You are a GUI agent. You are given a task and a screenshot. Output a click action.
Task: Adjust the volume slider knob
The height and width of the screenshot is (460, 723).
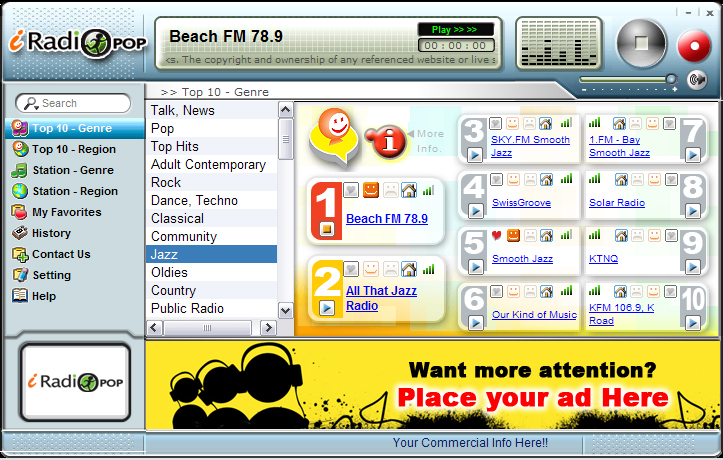click(671, 79)
